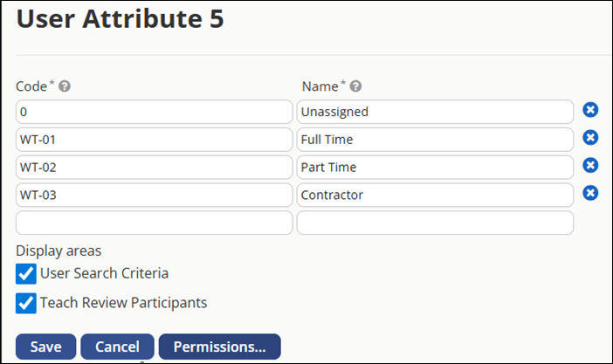Open help icon next to Code label

(65, 86)
